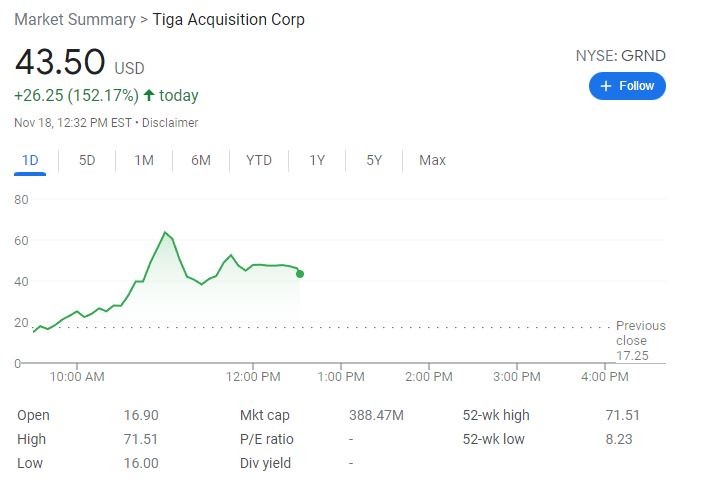Click the green upward arrow icon
The height and width of the screenshot is (481, 707).
coord(149,96)
